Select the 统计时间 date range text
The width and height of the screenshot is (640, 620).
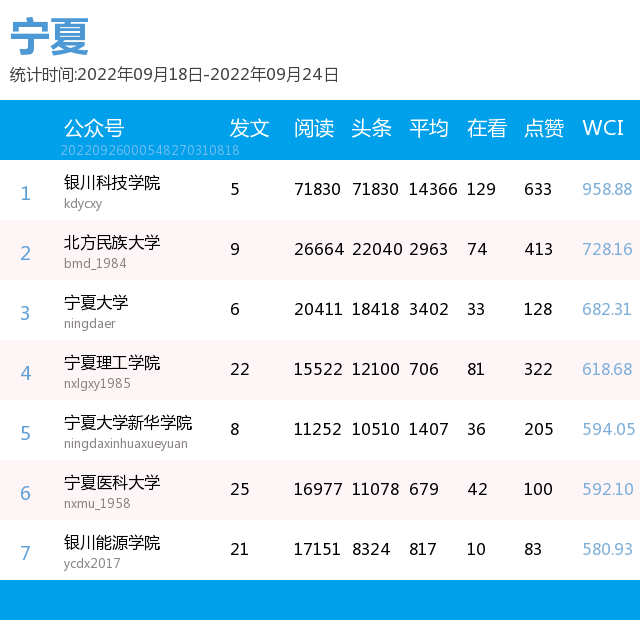tap(174, 75)
